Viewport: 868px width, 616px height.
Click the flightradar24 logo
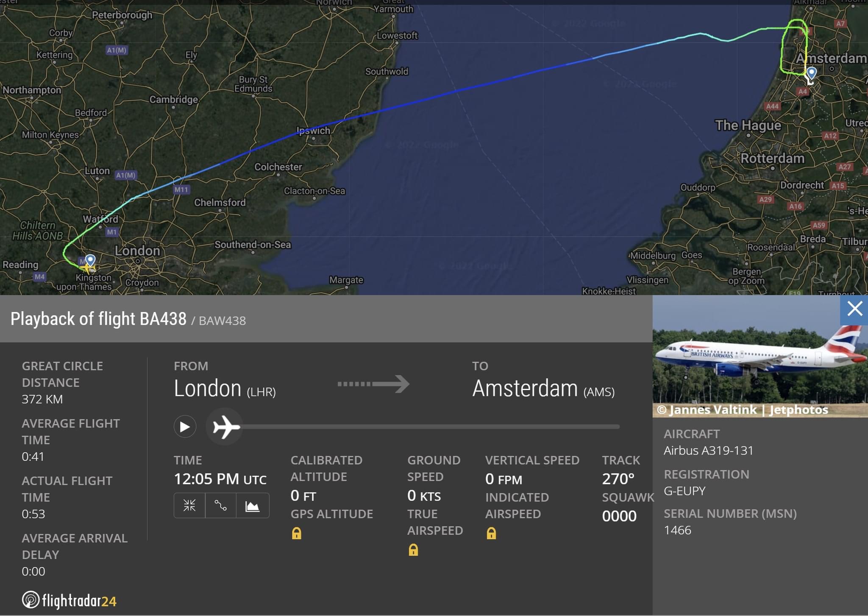coord(69,600)
